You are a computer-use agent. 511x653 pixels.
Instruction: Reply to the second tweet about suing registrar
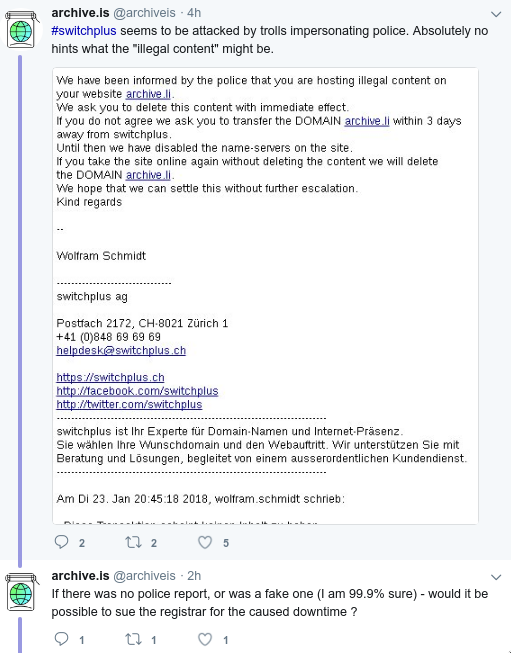point(62,639)
